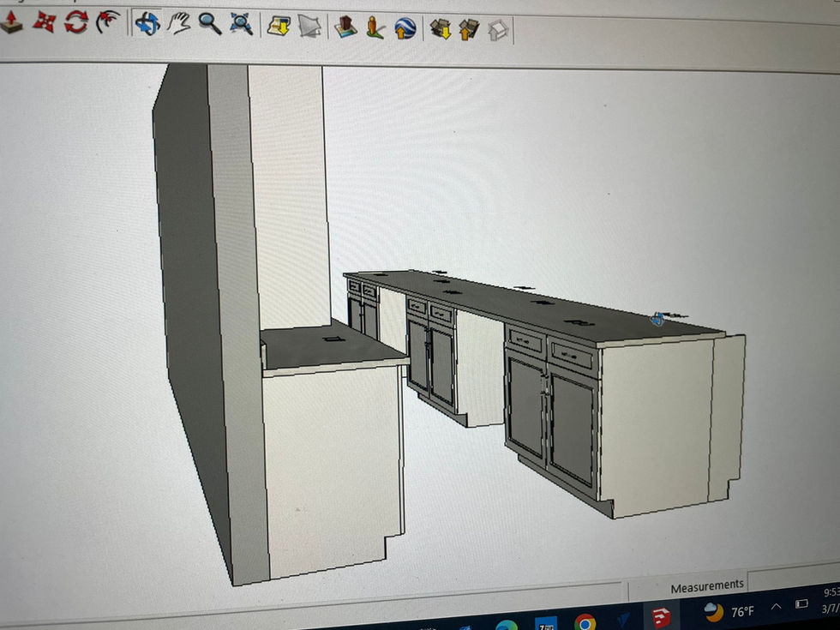The width and height of the screenshot is (840, 630).
Task: Click the grayed Share Component icon
Action: (498, 31)
